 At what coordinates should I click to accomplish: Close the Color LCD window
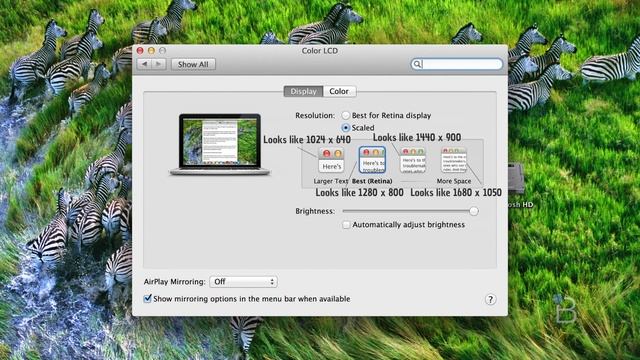(x=140, y=51)
